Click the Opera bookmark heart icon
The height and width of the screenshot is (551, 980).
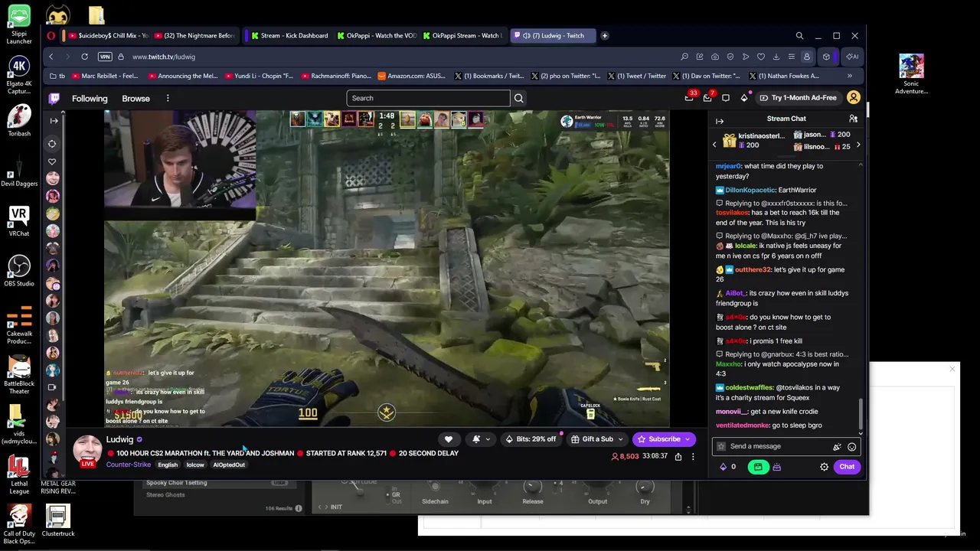click(760, 57)
